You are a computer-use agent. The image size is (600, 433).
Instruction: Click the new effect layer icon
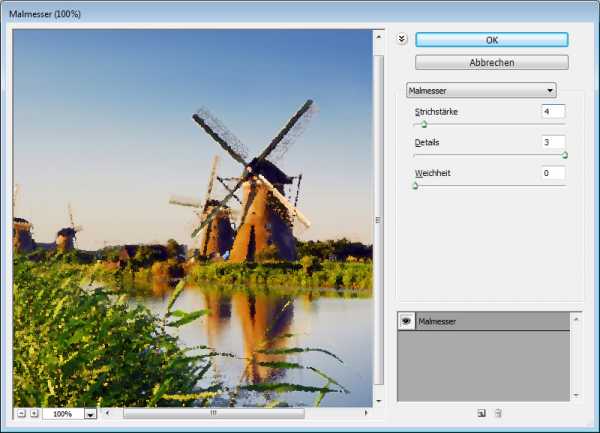pos(481,413)
